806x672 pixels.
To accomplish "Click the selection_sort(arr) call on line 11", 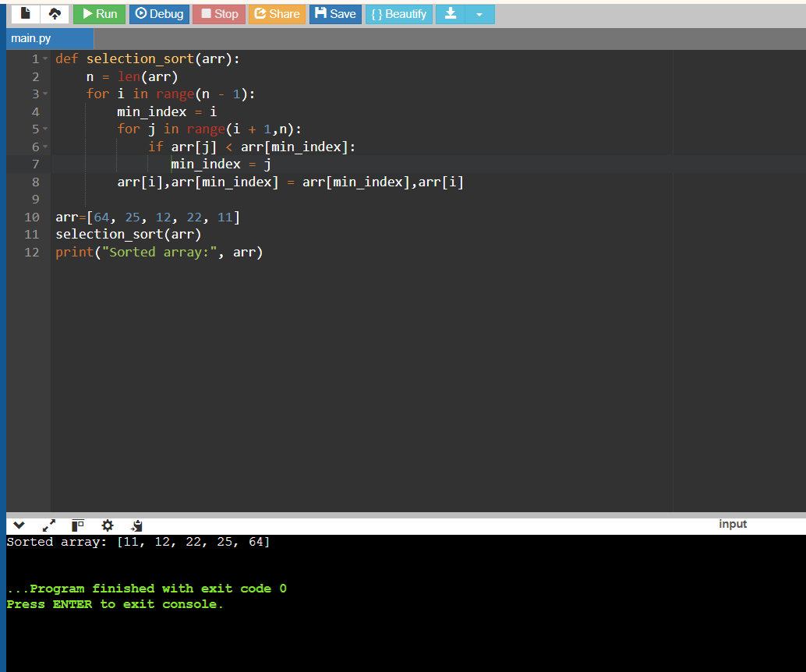I will tap(128, 235).
